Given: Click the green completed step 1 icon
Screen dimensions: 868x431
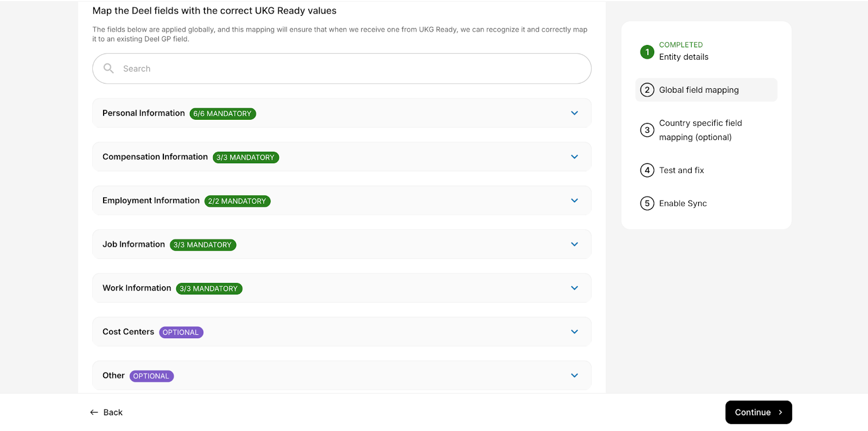Looking at the screenshot, I should 647,52.
